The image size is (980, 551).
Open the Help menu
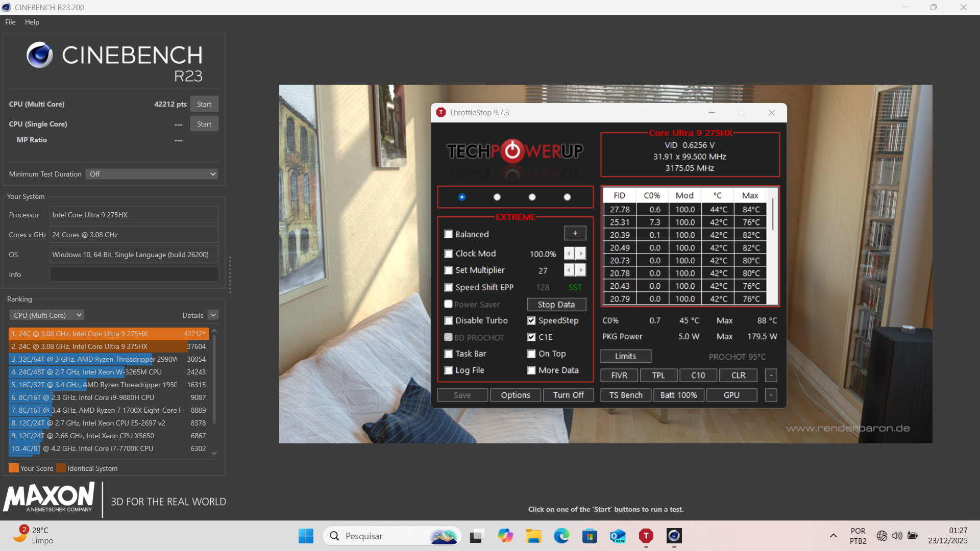[32, 22]
